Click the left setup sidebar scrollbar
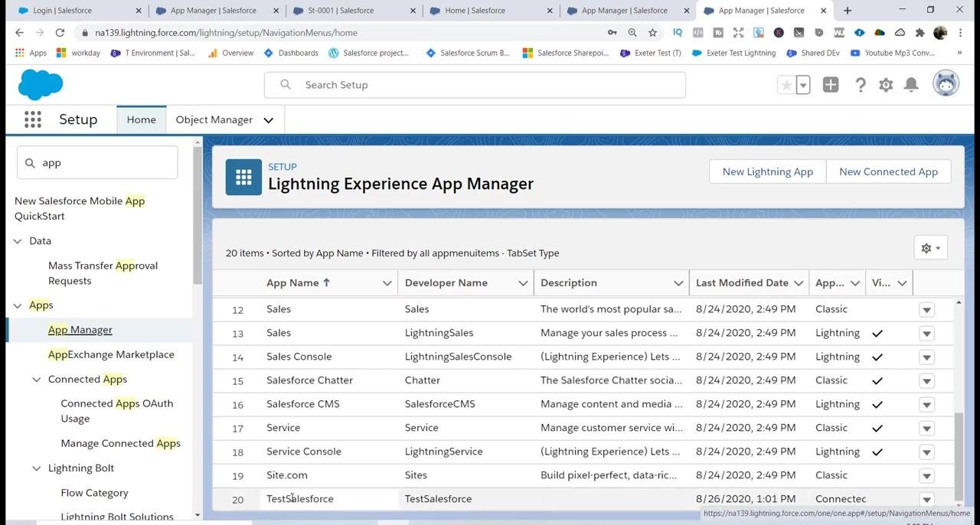The height and width of the screenshot is (525, 980). (198, 214)
